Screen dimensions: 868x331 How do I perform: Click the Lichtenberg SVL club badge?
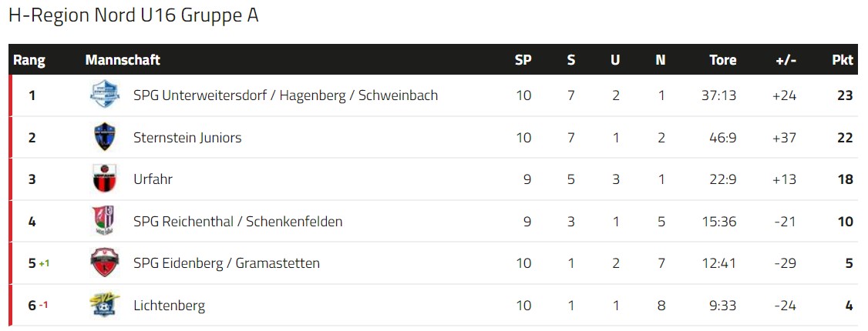tap(105, 305)
